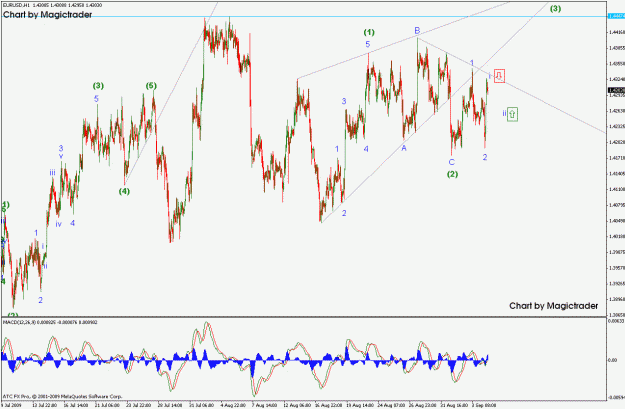The image size is (625, 409).
Task: Select green '(1)' label above blue 5
Action: click(369, 32)
